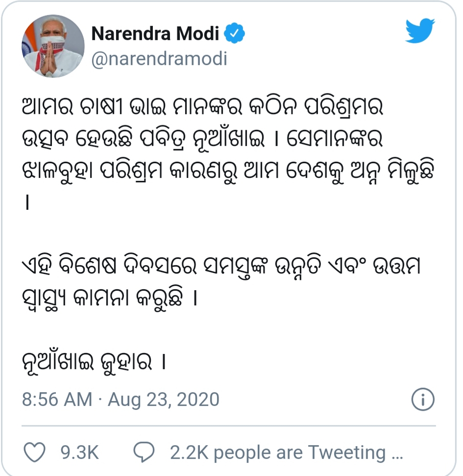Click the 9.3K likes count

point(79,452)
